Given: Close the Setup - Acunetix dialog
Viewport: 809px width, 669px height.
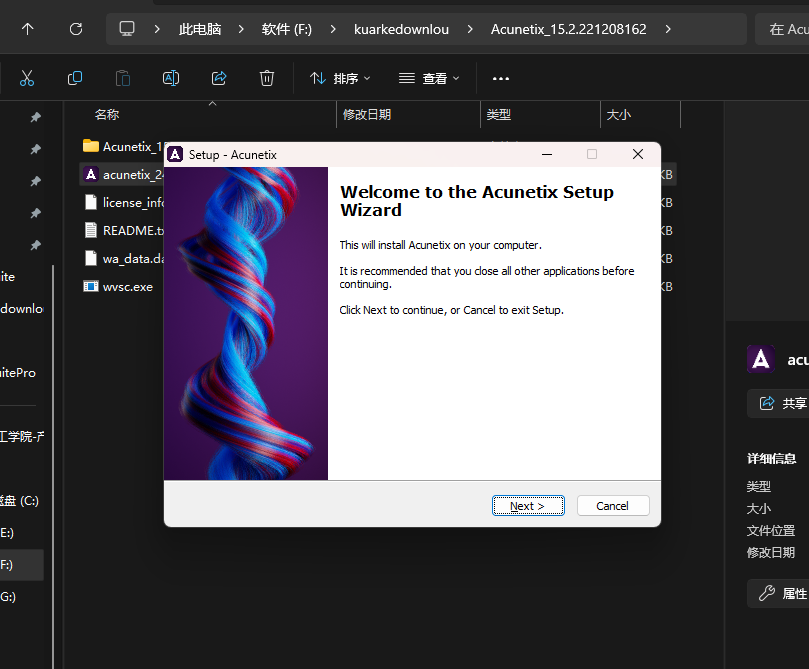Looking at the screenshot, I should point(638,154).
